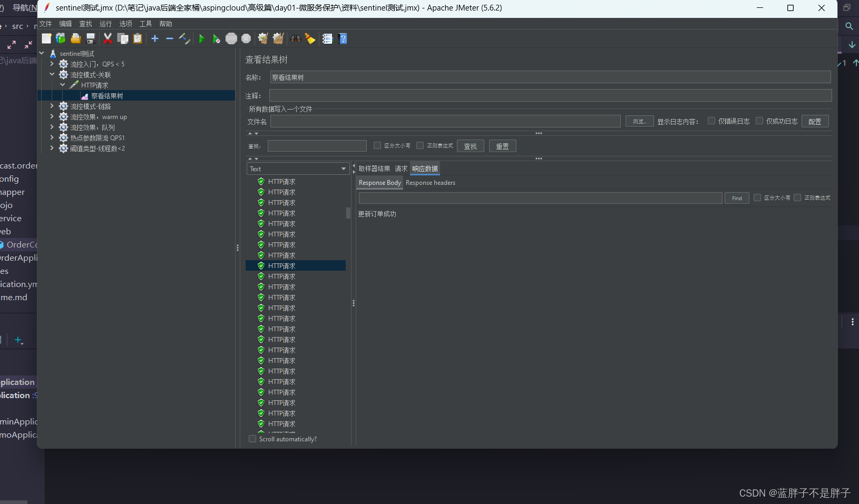
Task: Stop the running test
Action: [231, 38]
